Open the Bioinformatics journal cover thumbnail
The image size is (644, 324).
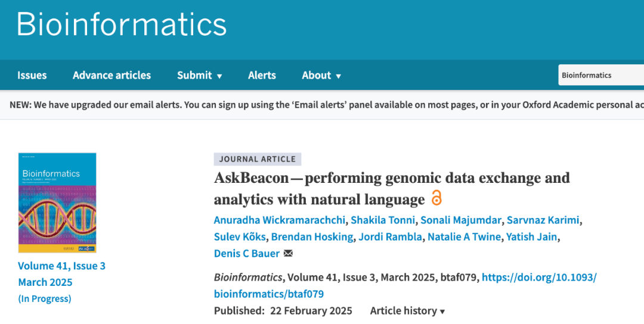coord(57,202)
